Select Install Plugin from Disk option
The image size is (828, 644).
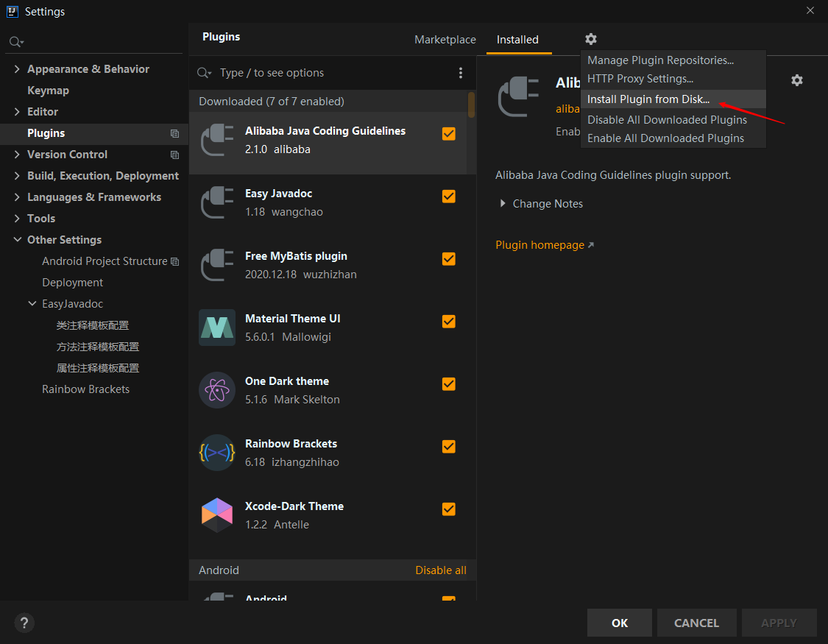coord(673,99)
